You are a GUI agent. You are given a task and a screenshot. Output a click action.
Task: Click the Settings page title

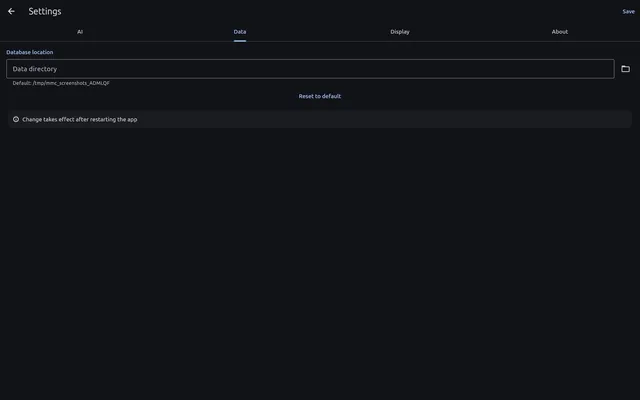[45, 11]
